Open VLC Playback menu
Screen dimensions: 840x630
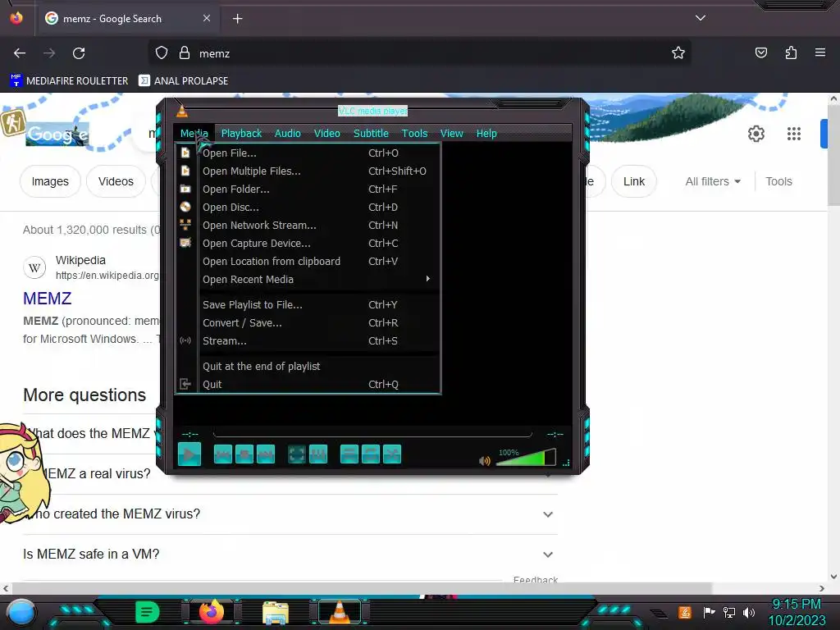click(241, 134)
